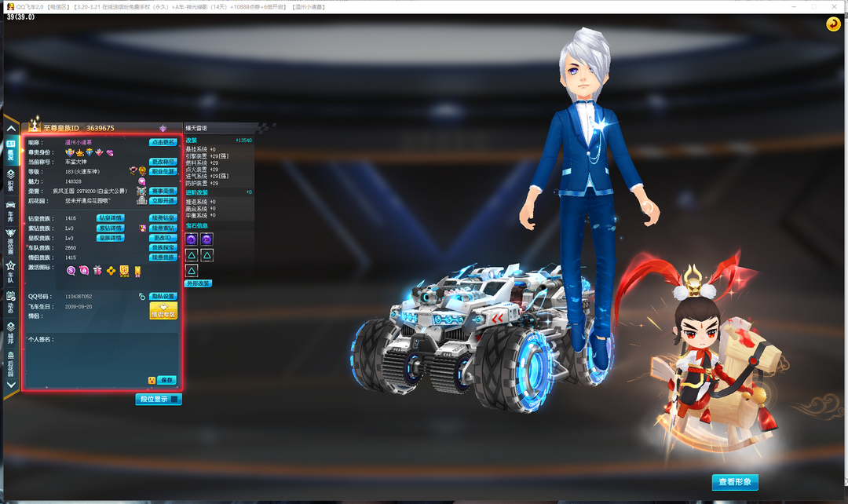Click the bottom-row triangle gem slot
Viewport: 848px width, 504px height.
click(x=192, y=271)
